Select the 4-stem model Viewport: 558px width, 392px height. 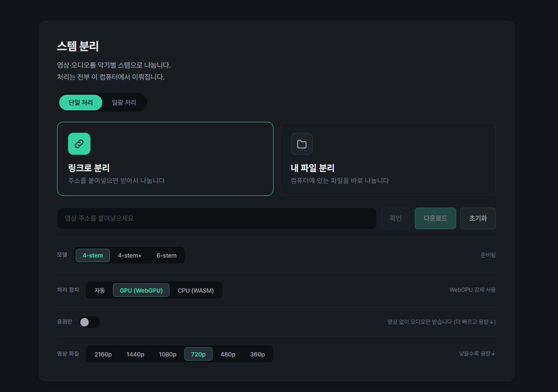coord(93,255)
